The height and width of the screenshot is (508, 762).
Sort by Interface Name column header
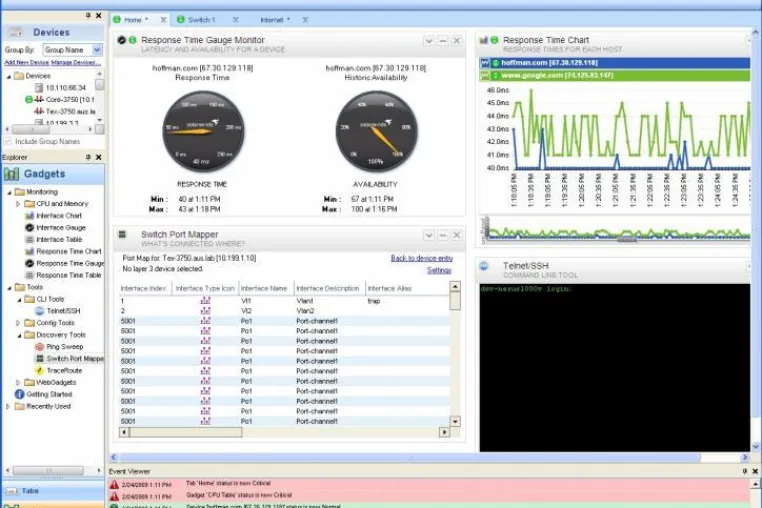coord(264,288)
